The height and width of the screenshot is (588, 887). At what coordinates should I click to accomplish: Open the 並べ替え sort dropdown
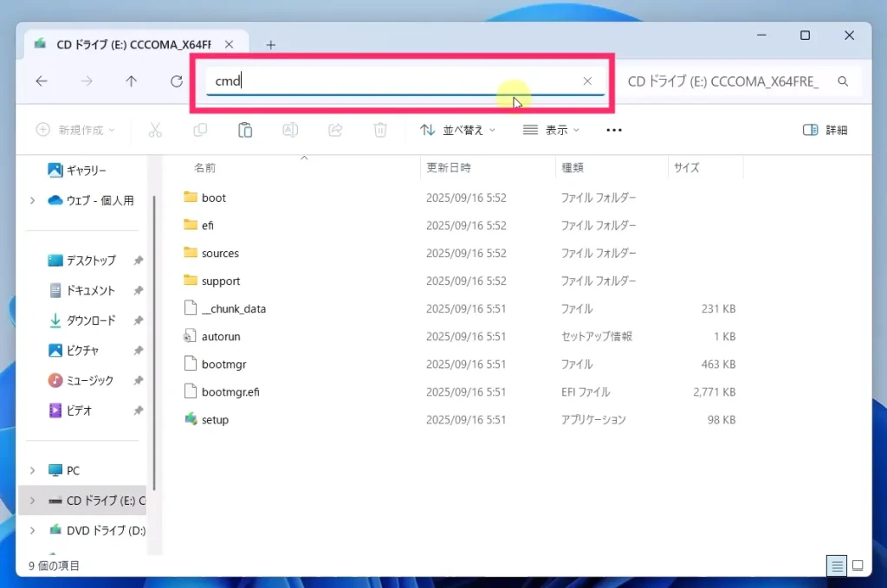click(457, 130)
